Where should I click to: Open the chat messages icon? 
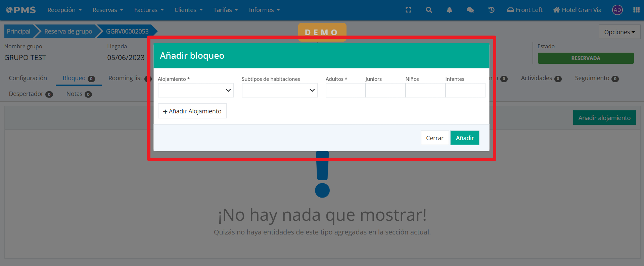coord(470,10)
